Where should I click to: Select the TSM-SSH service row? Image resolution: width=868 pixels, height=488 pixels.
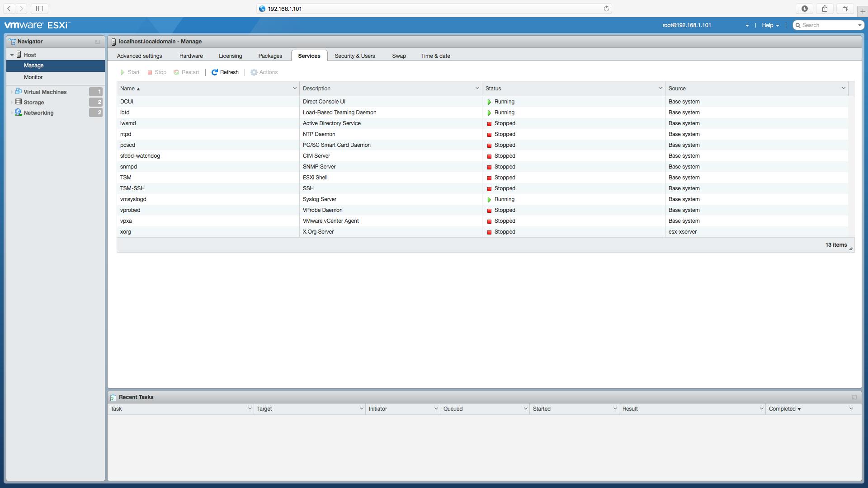tap(132, 188)
